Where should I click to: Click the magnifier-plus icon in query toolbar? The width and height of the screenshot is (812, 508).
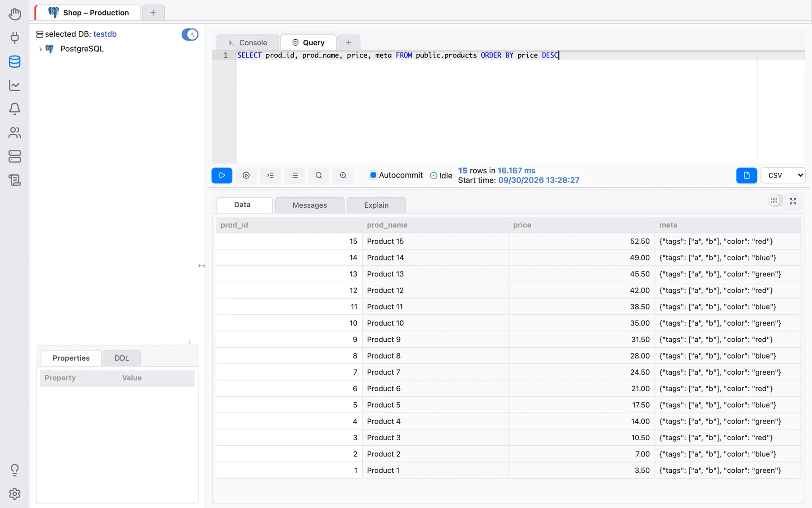click(x=343, y=175)
